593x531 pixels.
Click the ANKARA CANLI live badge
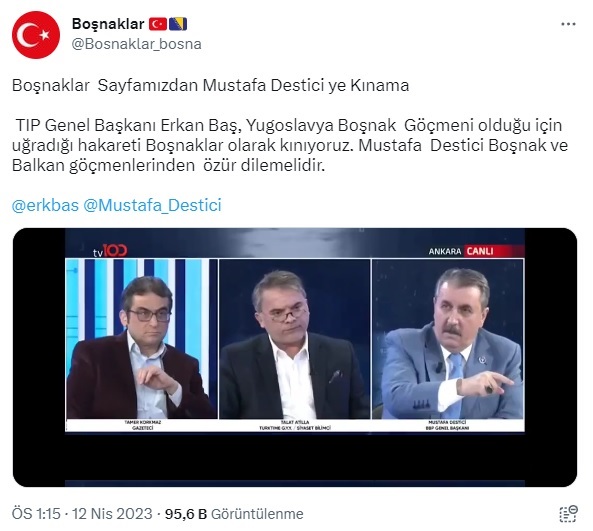(475, 251)
